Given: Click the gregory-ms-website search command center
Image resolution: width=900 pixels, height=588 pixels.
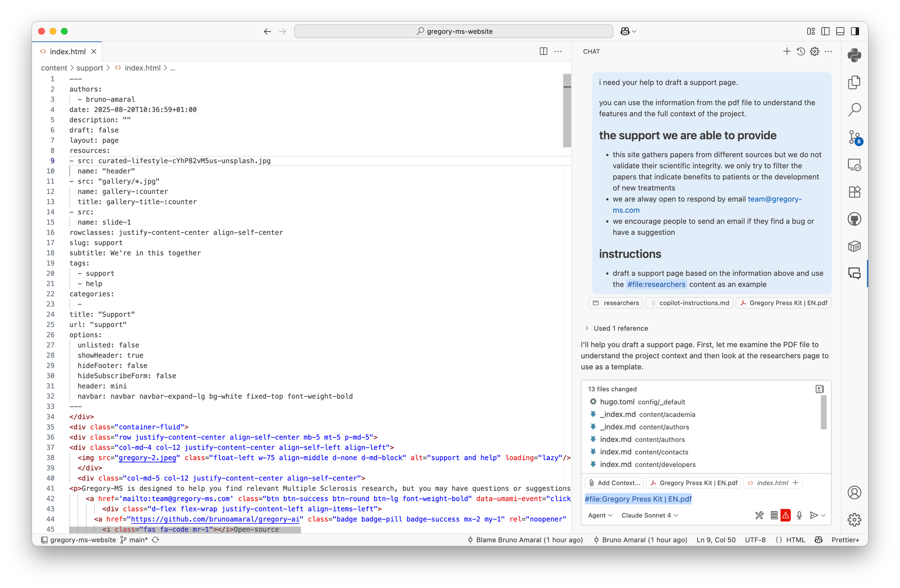Looking at the screenshot, I should (x=454, y=31).
